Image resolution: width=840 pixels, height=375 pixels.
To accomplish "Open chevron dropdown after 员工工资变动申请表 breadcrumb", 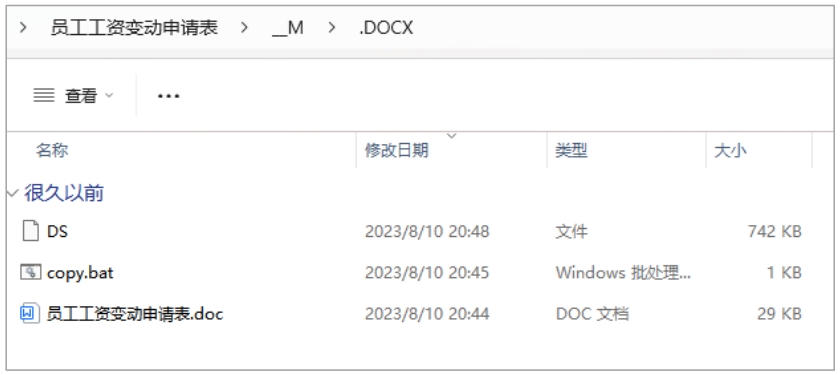I will click(244, 28).
